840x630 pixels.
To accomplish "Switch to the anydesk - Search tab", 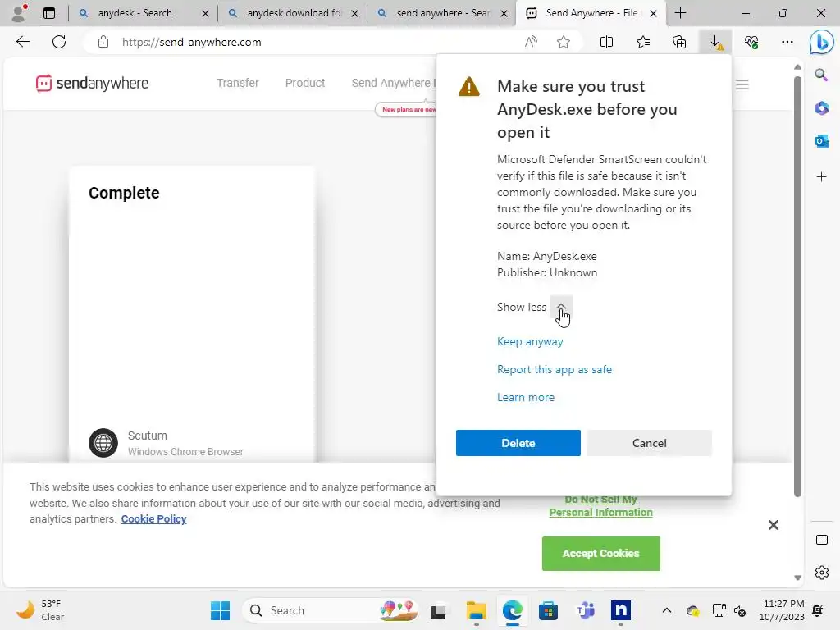I will pos(135,13).
